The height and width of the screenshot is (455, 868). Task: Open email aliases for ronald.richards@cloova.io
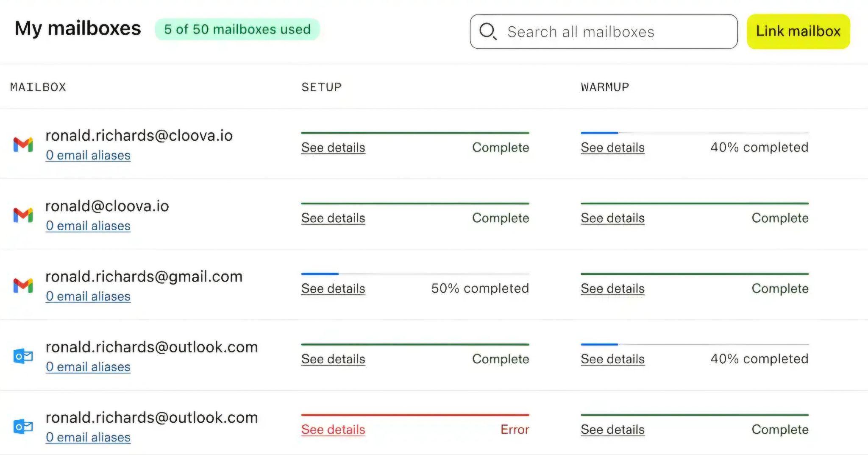pos(88,156)
